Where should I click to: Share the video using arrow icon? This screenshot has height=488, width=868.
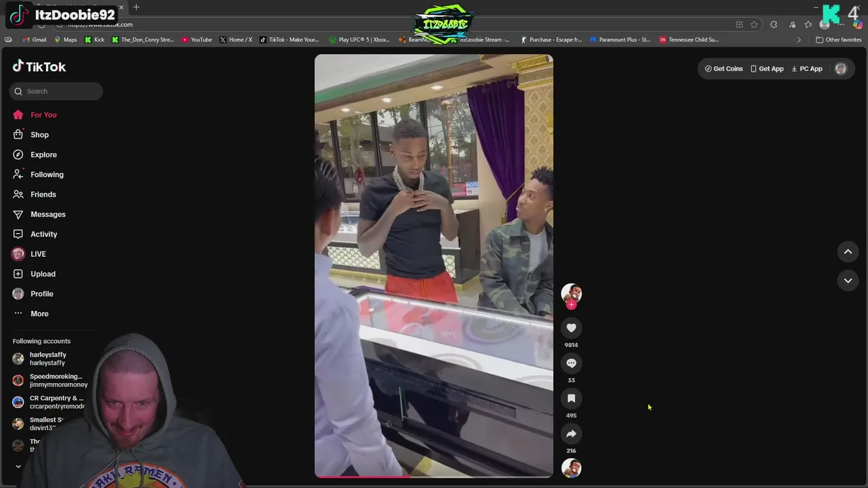pos(571,434)
